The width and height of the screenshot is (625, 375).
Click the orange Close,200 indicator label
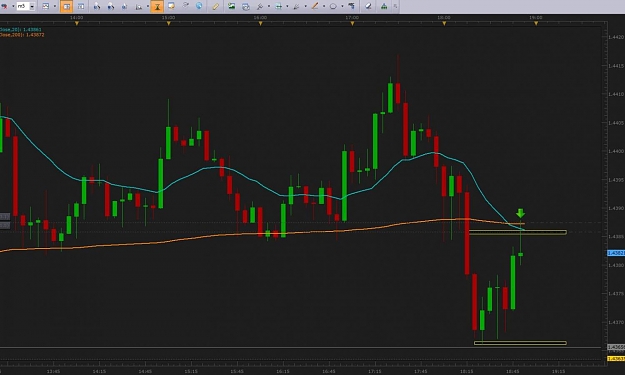click(22, 35)
